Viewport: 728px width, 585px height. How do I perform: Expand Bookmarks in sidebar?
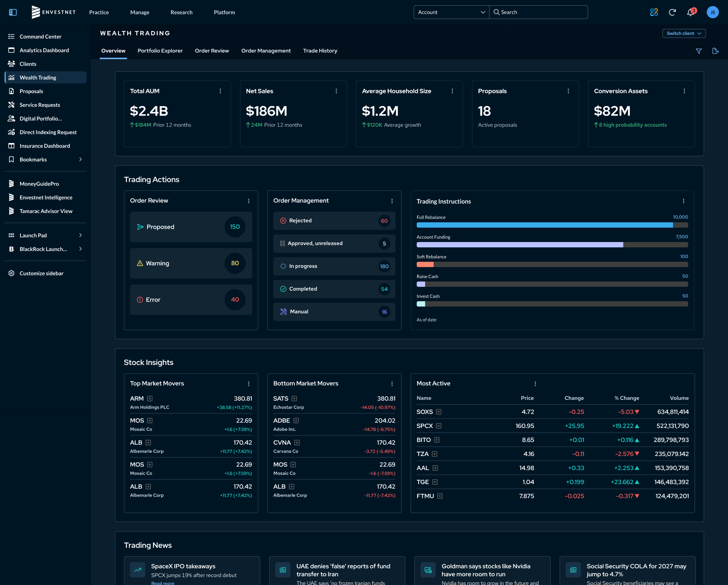click(x=80, y=159)
